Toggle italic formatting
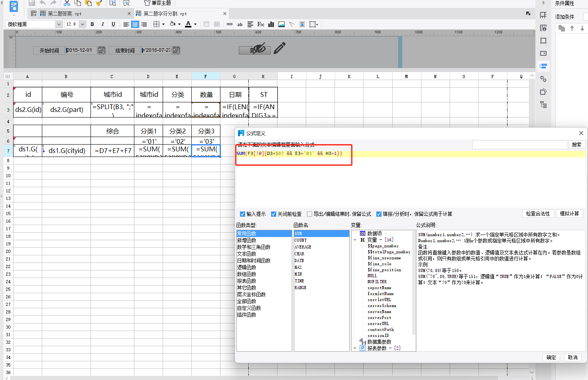 [x=103, y=24]
